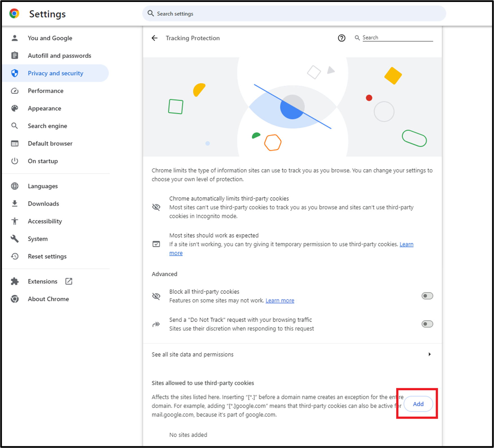The width and height of the screenshot is (494, 448).
Task: Click the magnifier icon in Search settings
Action: coord(151,13)
